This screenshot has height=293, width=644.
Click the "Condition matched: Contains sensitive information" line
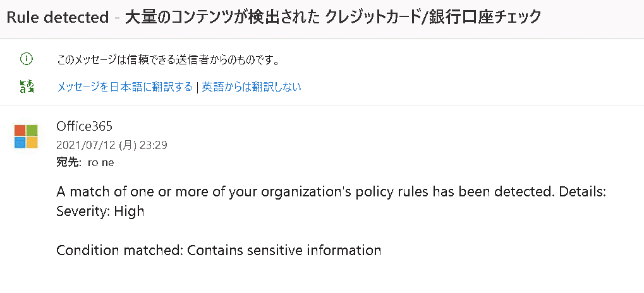(x=219, y=250)
